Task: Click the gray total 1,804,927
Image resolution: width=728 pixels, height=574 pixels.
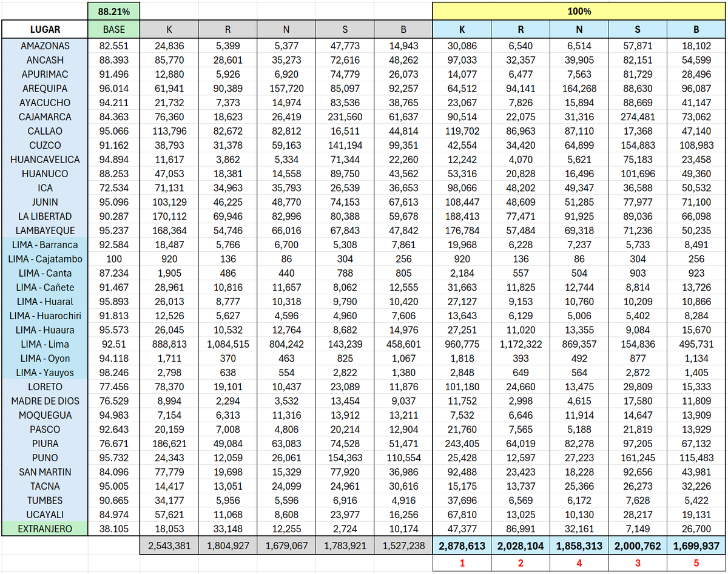Action: 228,545
